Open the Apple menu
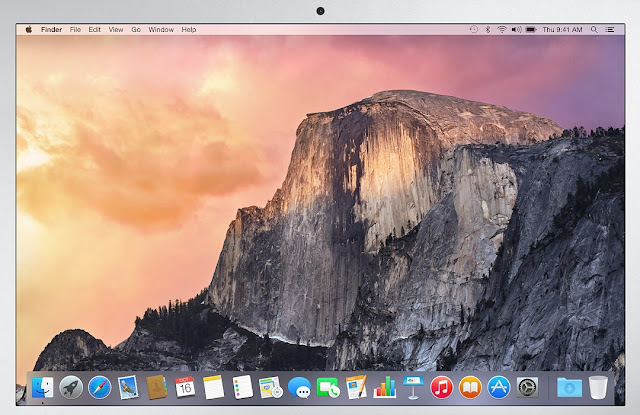Image resolution: width=640 pixels, height=415 pixels. click(29, 29)
